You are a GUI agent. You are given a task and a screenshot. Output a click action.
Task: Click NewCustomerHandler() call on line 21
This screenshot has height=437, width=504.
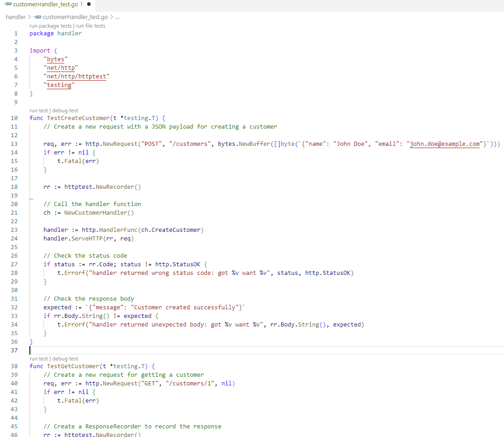pos(99,213)
